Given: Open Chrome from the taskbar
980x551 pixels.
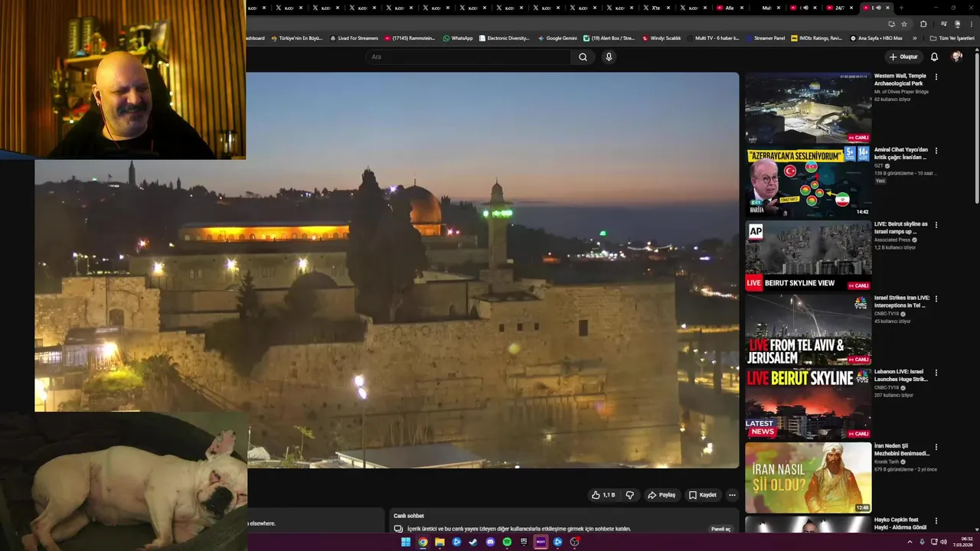Looking at the screenshot, I should click(x=423, y=542).
